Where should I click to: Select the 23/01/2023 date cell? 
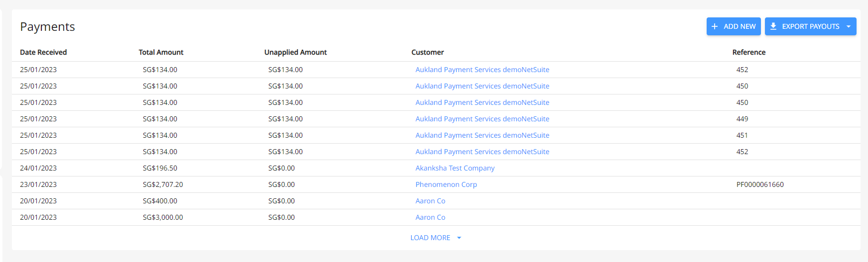(x=38, y=184)
